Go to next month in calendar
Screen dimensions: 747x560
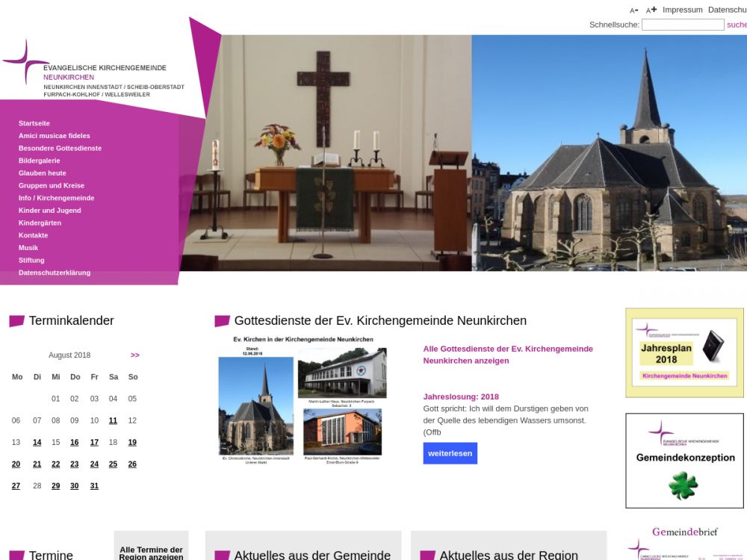134,355
